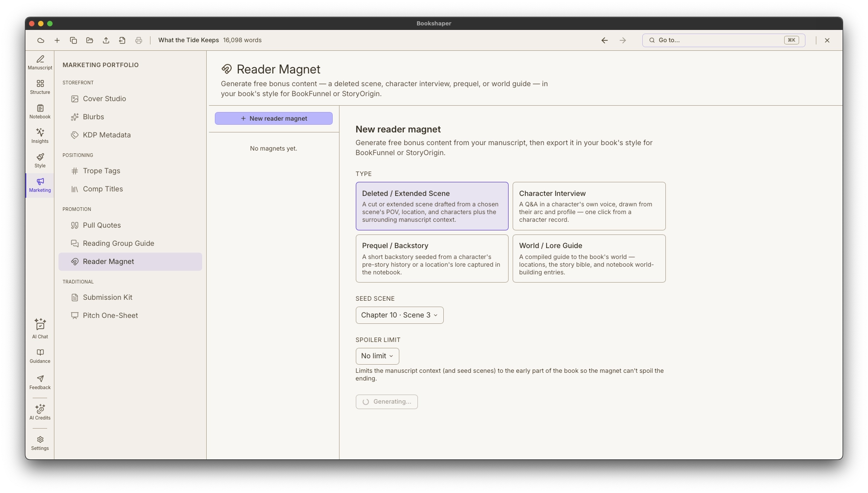Viewport: 868px width, 493px height.
Task: Switch to the Structure view
Action: coord(40,87)
